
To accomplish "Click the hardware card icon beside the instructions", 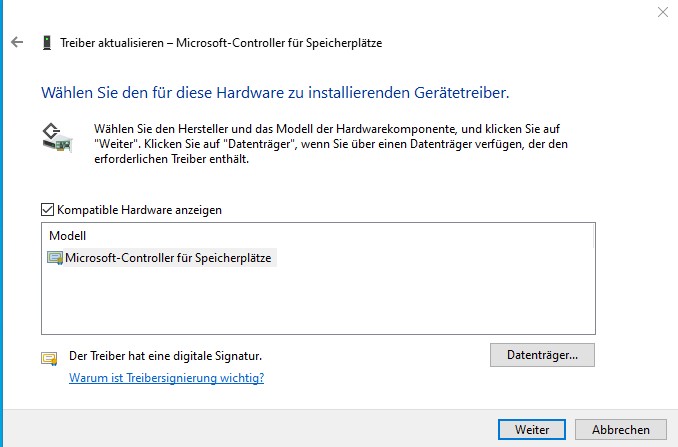I will click(57, 137).
